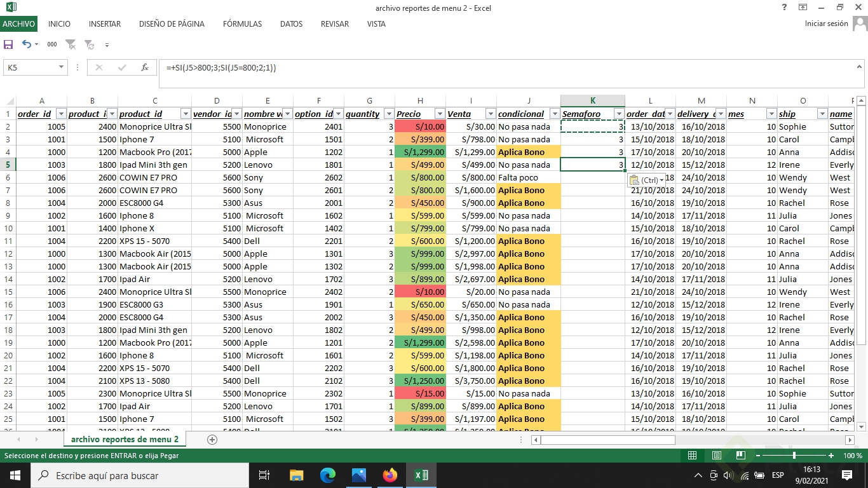Screen dimensions: 868x488
Task: Open the Precio column filter dropdown
Action: point(438,114)
